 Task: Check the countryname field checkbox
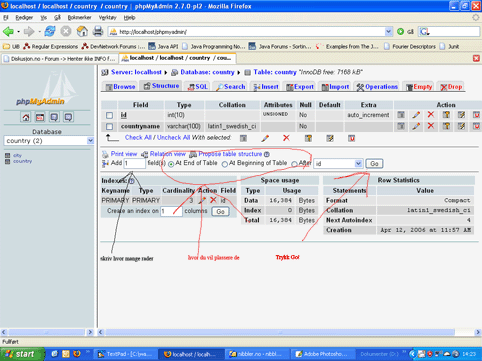tap(109, 127)
